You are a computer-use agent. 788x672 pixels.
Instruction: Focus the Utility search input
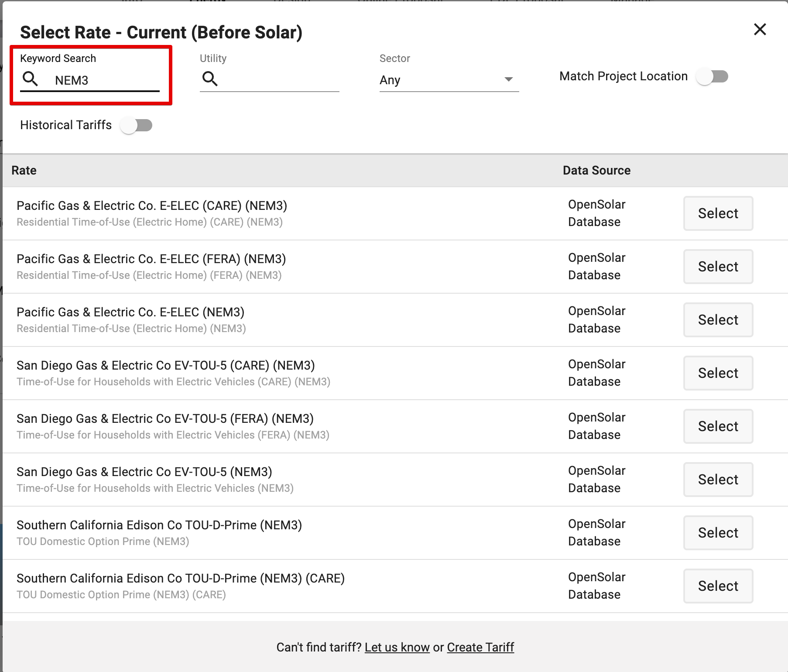[270, 80]
